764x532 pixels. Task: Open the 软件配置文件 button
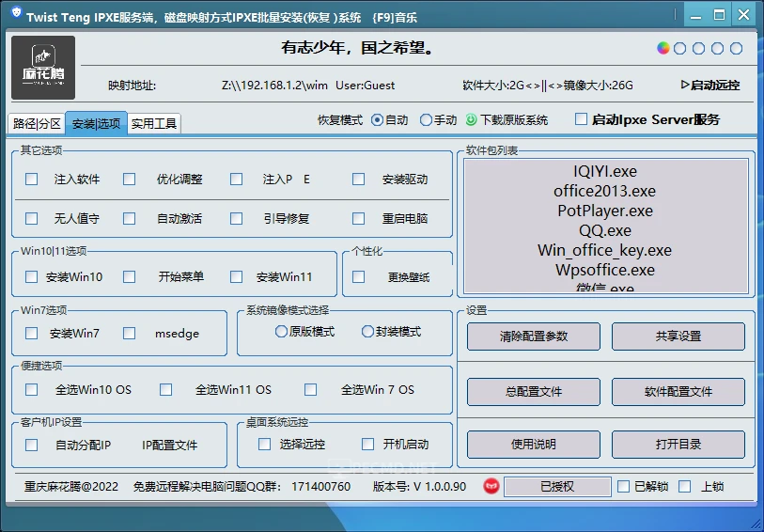(x=678, y=392)
